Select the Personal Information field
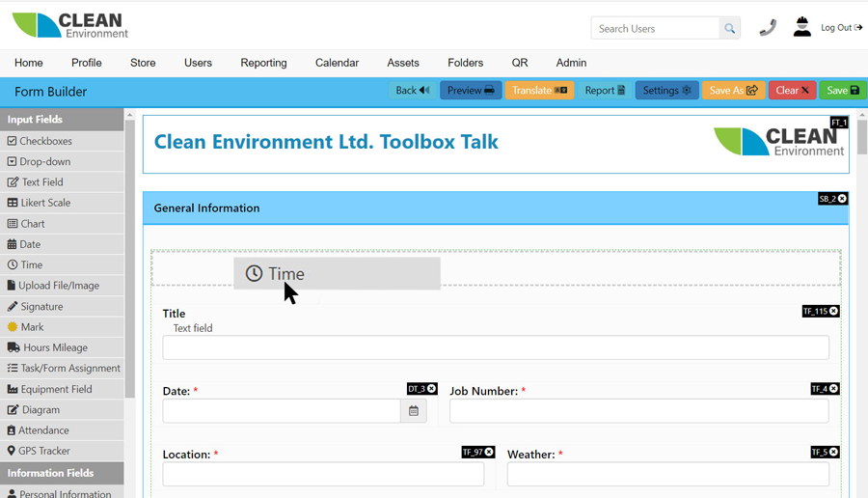The width and height of the screenshot is (868, 498). (62, 492)
